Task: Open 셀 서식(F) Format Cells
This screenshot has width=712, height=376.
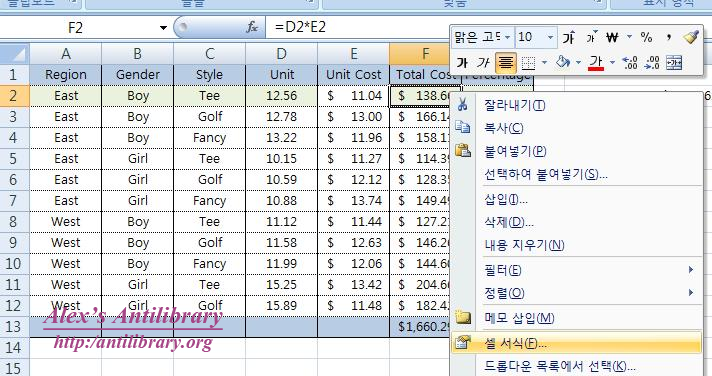Action: tap(577, 343)
